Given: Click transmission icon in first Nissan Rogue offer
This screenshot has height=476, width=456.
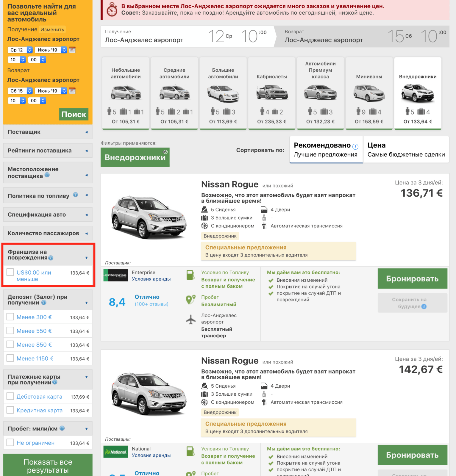Looking at the screenshot, I should (x=264, y=226).
